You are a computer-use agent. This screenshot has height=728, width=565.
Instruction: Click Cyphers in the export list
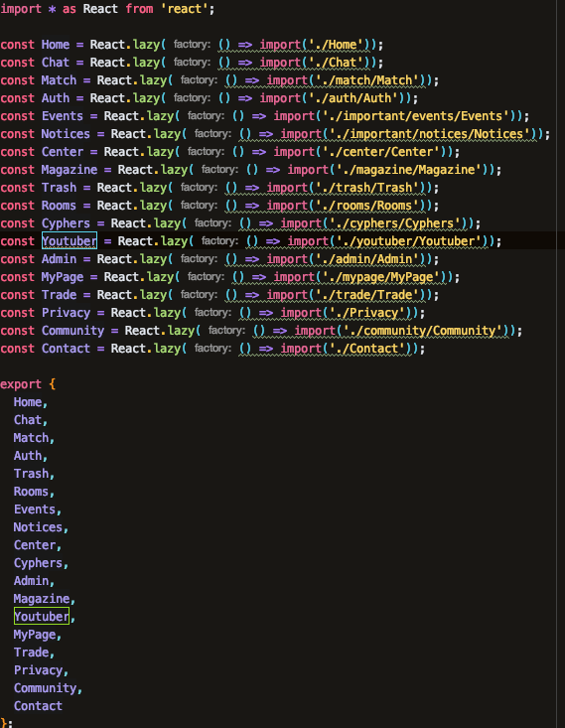tap(38, 563)
